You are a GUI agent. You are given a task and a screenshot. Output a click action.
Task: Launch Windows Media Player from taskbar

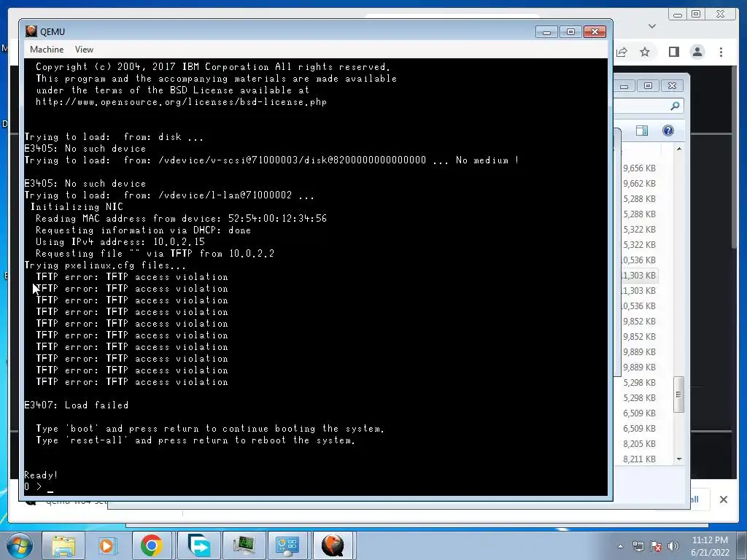tap(107, 545)
